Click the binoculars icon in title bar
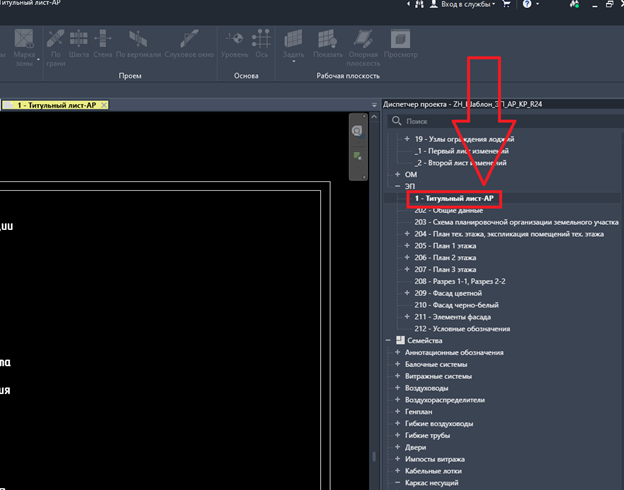This screenshot has height=490, width=624. pos(419,4)
